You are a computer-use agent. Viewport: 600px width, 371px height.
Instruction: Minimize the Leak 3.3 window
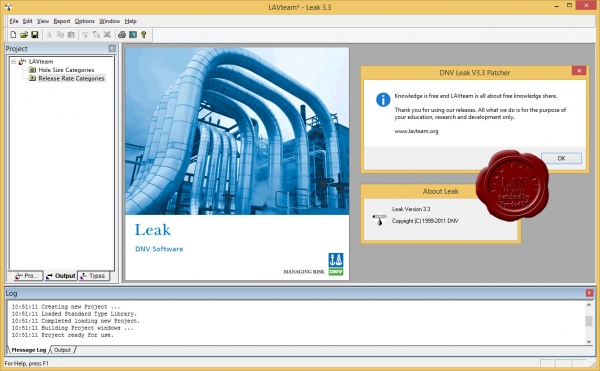pos(558,6)
